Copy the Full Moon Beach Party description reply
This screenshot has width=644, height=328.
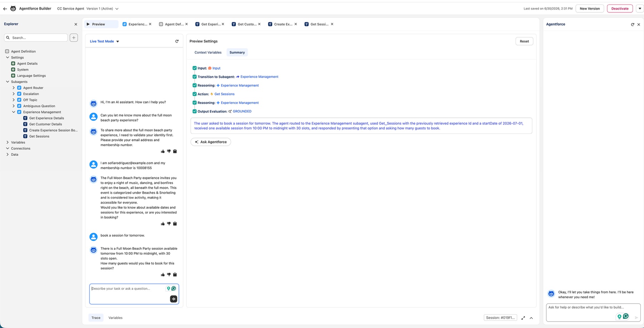pos(175,224)
